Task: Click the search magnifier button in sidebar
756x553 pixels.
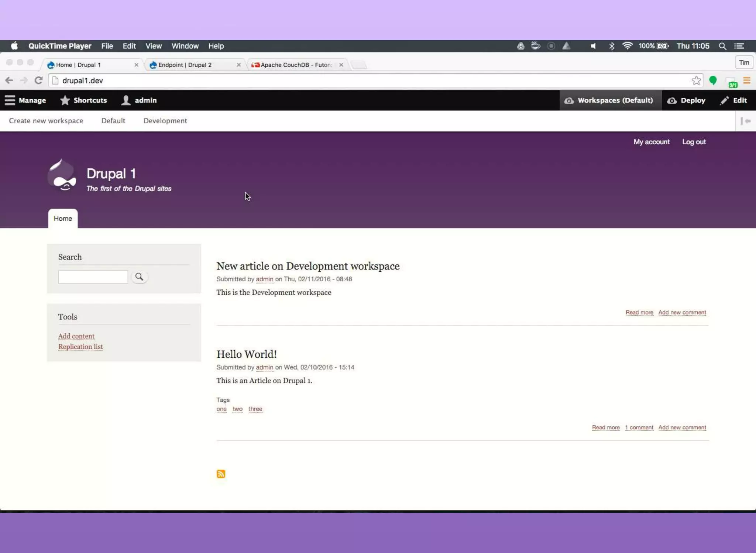Action: point(139,277)
